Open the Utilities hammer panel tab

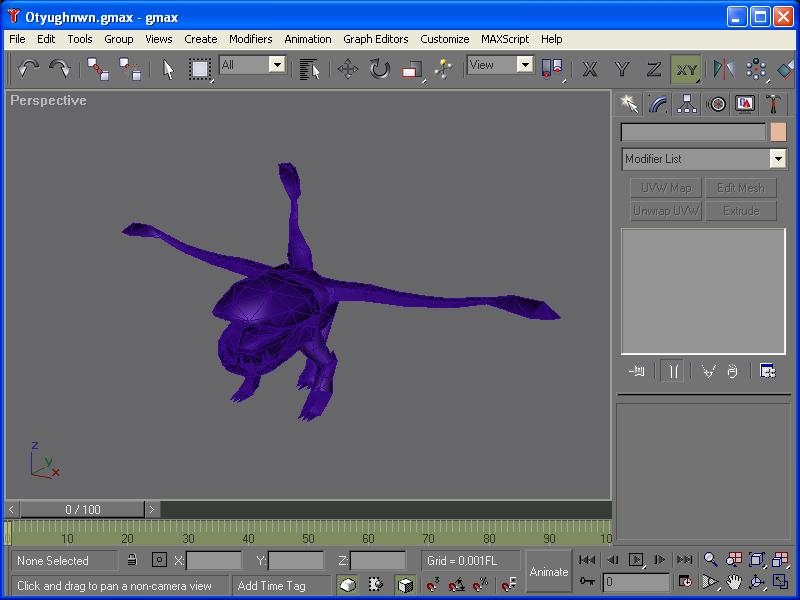774,104
